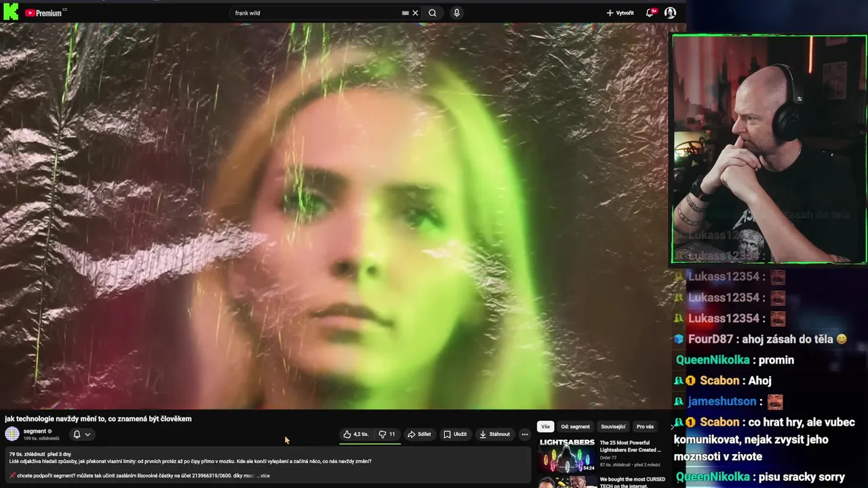Save the video with Uložit
Image resolution: width=868 pixels, height=488 pixels.
point(455,434)
